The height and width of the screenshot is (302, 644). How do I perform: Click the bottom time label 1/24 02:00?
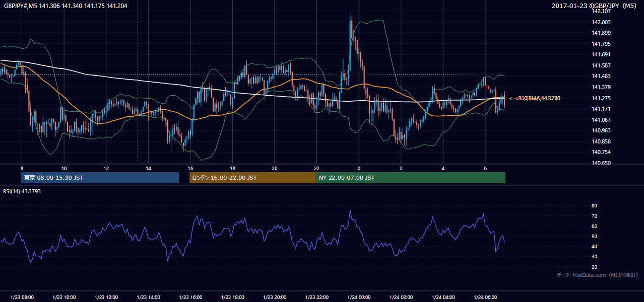(x=401, y=297)
